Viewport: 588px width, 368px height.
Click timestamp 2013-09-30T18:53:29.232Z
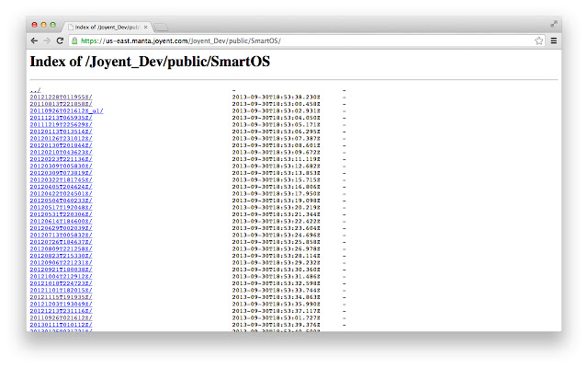coord(277,262)
